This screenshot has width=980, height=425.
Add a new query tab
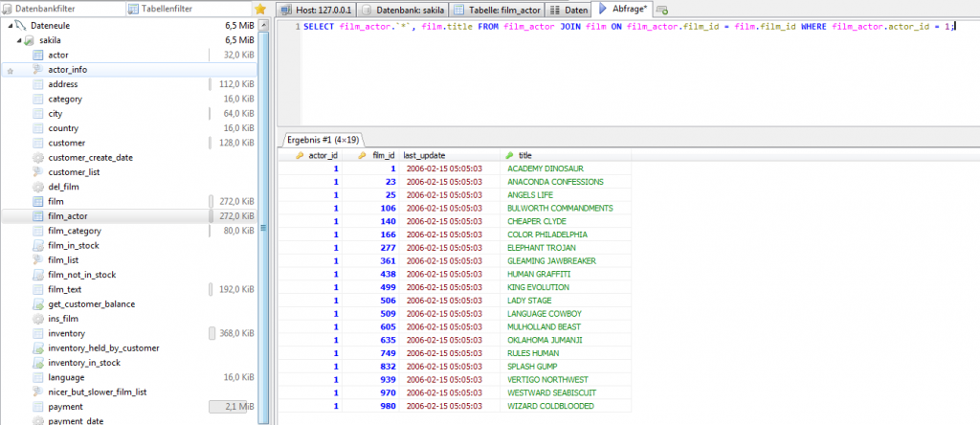point(663,10)
